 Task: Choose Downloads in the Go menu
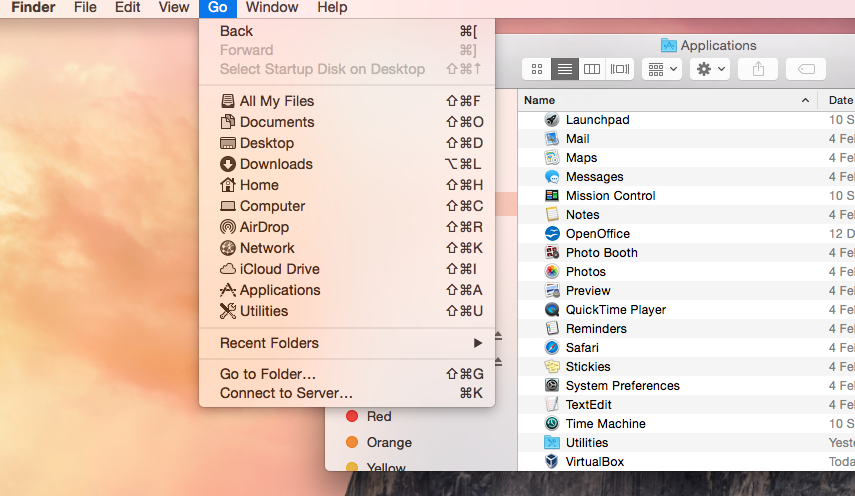347,164
